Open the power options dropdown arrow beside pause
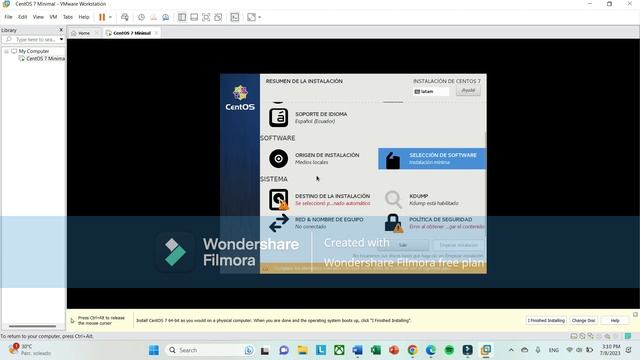The image size is (640, 360). tap(110, 17)
